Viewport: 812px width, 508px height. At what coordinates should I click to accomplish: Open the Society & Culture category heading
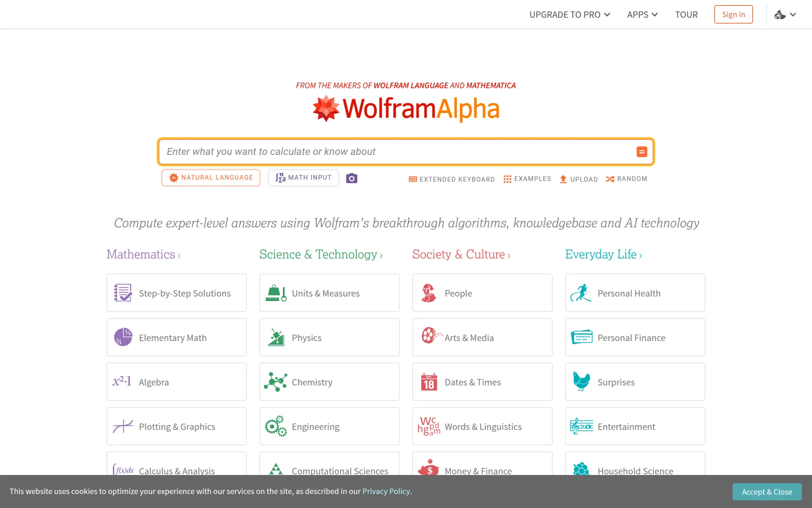coord(461,254)
